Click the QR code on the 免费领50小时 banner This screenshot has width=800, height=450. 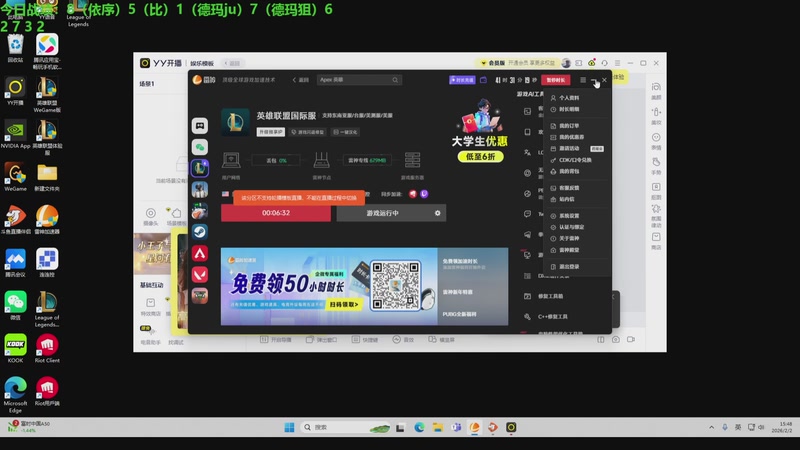pyautogui.click(x=395, y=286)
